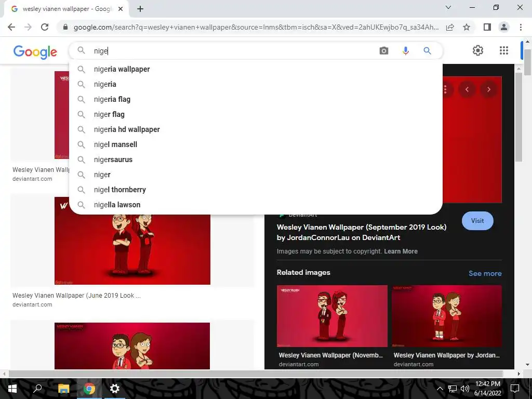Close the wesley vianen wallpaper tab
532x399 pixels.
[x=121, y=9]
